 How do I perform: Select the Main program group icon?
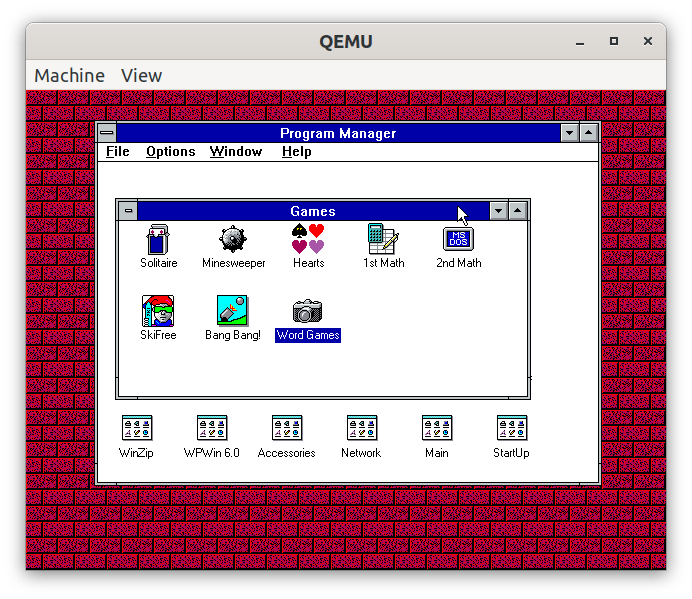tap(437, 428)
